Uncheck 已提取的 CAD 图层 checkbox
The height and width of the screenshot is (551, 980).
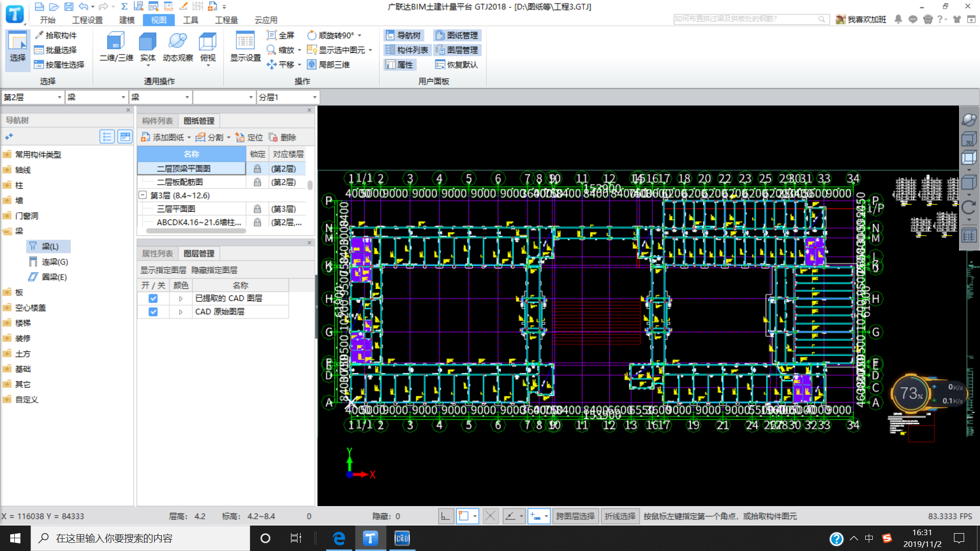(153, 298)
